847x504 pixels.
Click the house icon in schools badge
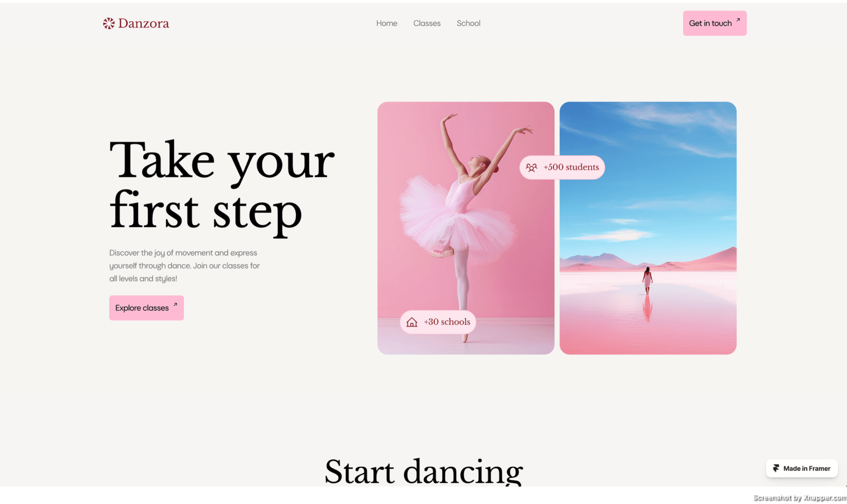[412, 322]
